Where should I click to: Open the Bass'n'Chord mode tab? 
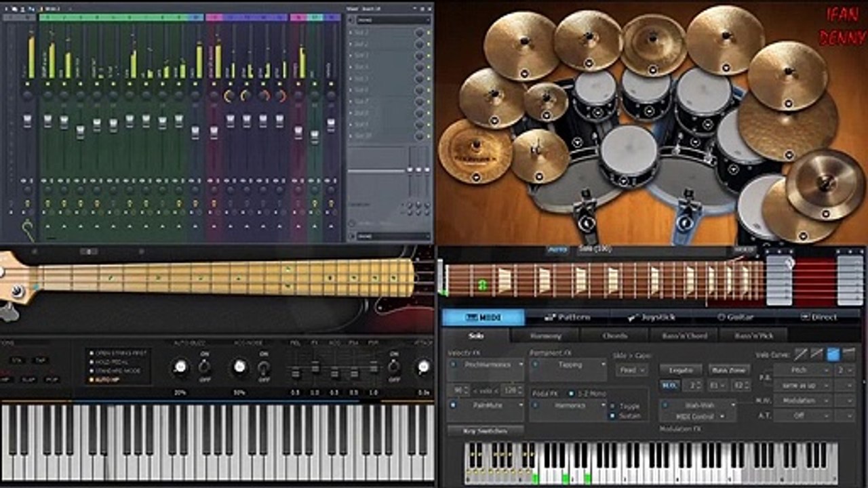[684, 335]
